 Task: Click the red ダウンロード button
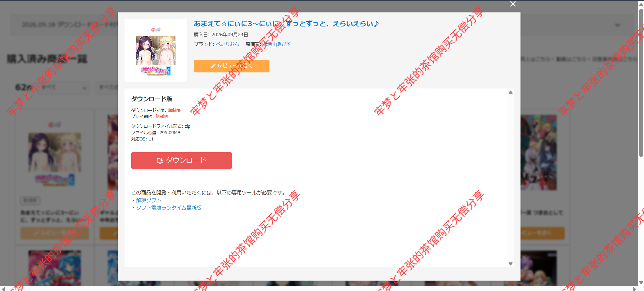click(181, 161)
